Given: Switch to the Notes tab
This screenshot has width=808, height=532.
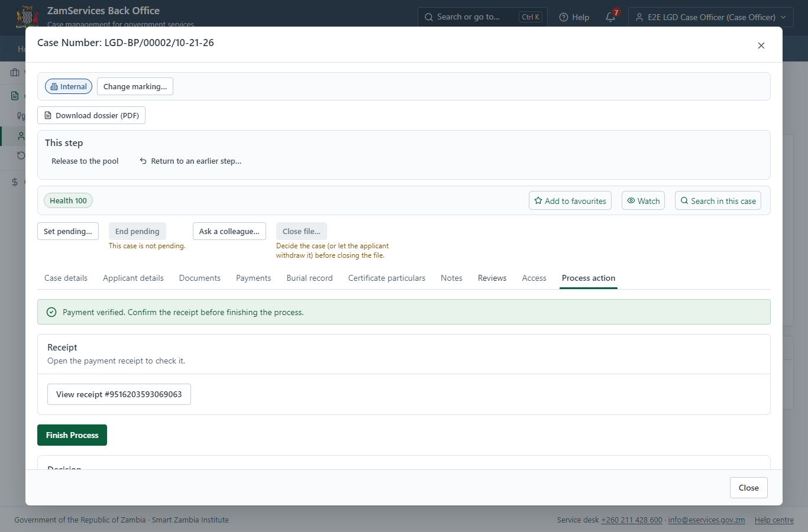Looking at the screenshot, I should [x=451, y=278].
